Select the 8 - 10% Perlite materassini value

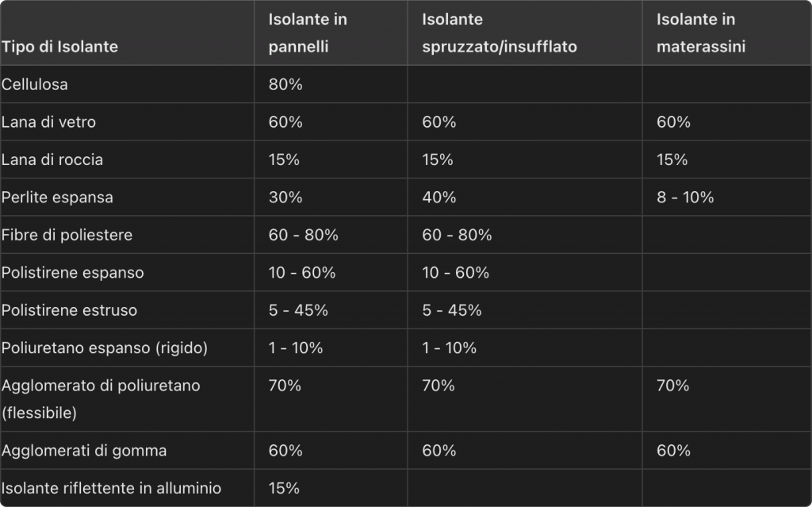point(685,198)
